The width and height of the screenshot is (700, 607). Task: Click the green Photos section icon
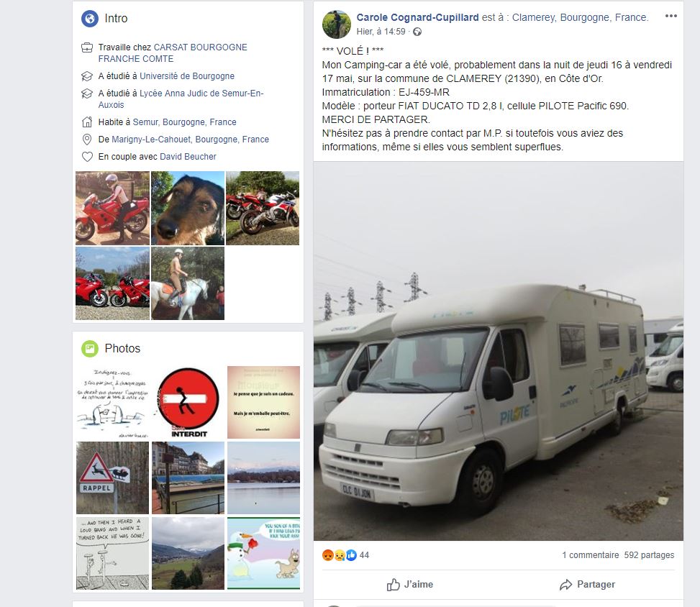click(x=90, y=349)
